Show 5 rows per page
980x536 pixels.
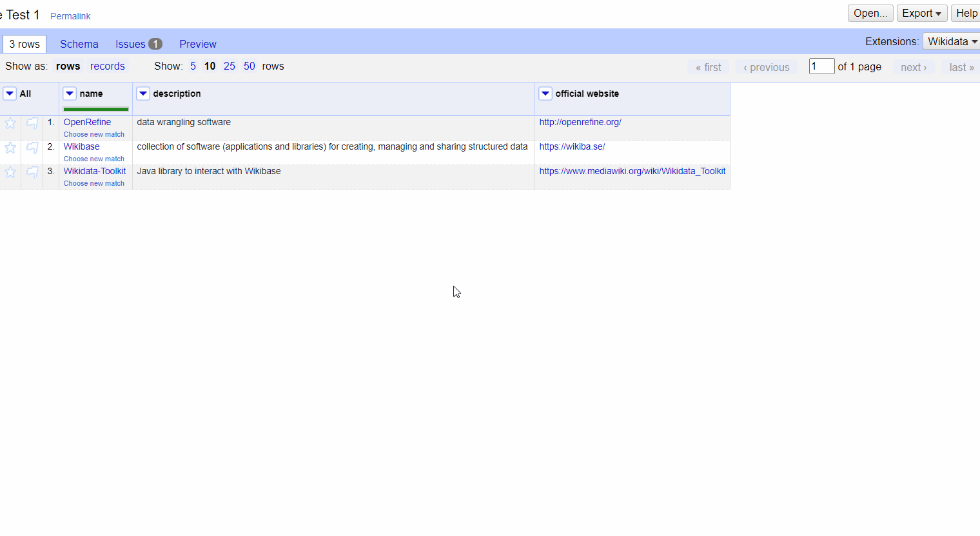(193, 66)
